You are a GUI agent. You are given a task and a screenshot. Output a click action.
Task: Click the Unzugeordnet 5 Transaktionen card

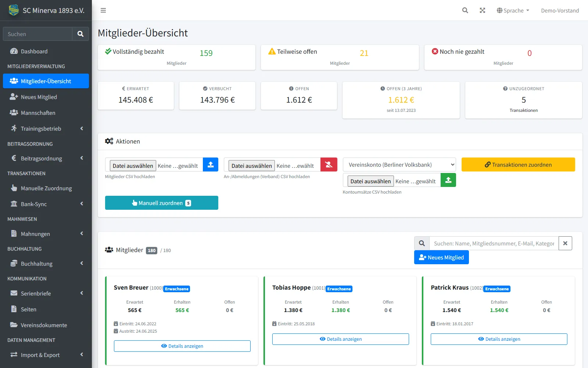pyautogui.click(x=524, y=100)
